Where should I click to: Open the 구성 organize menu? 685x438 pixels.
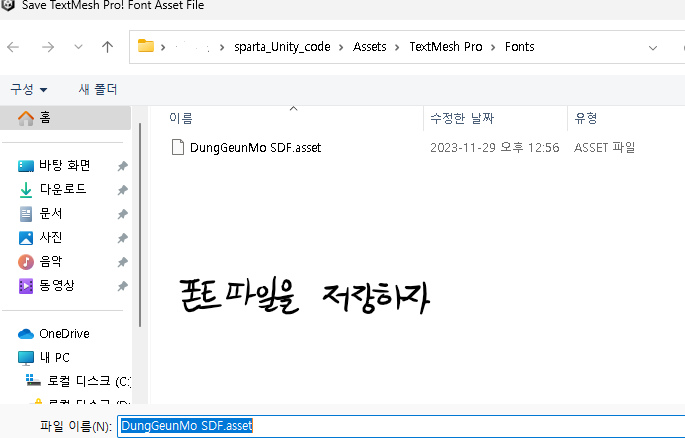pos(29,90)
